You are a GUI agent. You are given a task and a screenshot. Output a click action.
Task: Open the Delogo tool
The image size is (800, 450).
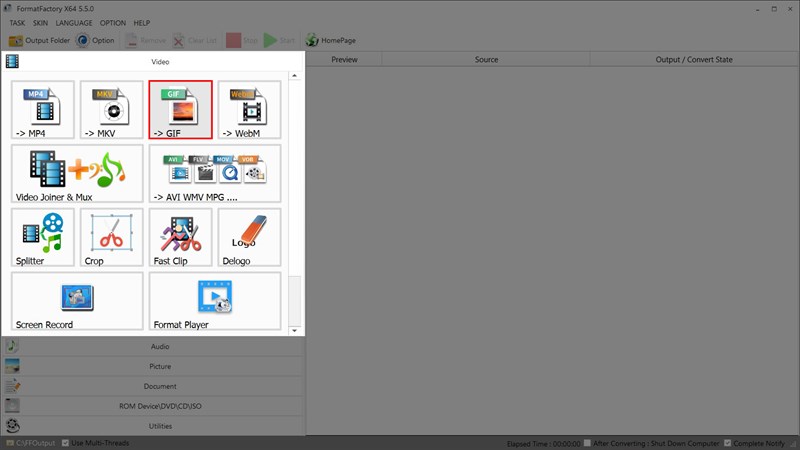(x=249, y=237)
